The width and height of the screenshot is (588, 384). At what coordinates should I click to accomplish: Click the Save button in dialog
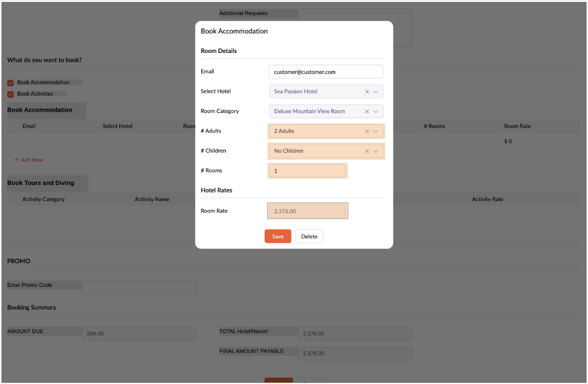tap(278, 236)
